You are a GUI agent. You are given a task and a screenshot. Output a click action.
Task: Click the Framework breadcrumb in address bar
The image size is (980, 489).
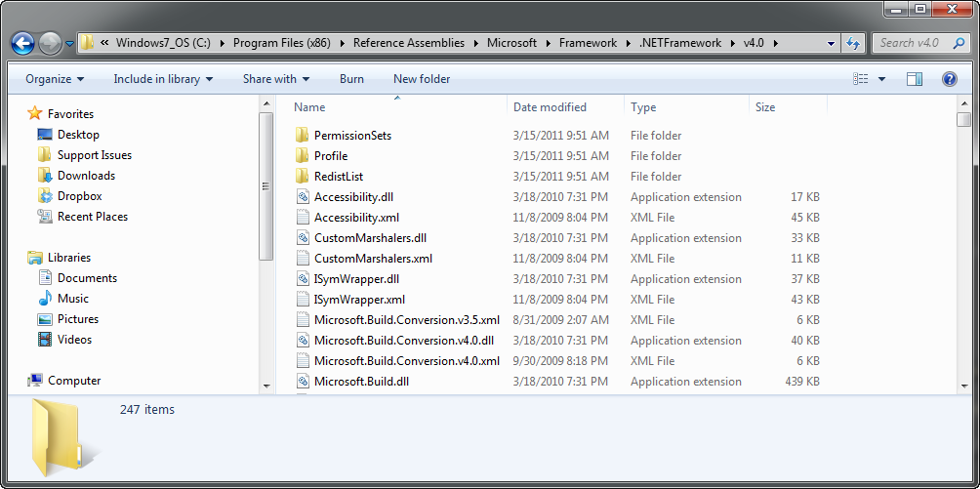coord(588,43)
